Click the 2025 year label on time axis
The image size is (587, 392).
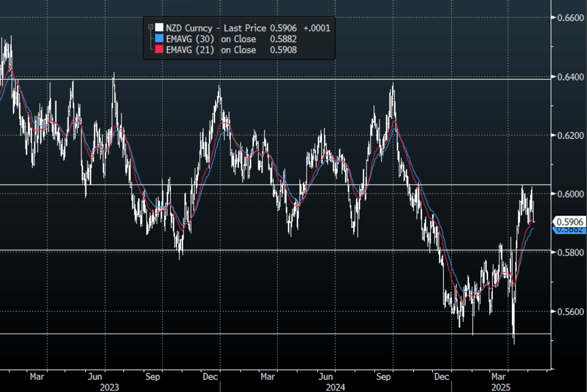click(x=502, y=387)
